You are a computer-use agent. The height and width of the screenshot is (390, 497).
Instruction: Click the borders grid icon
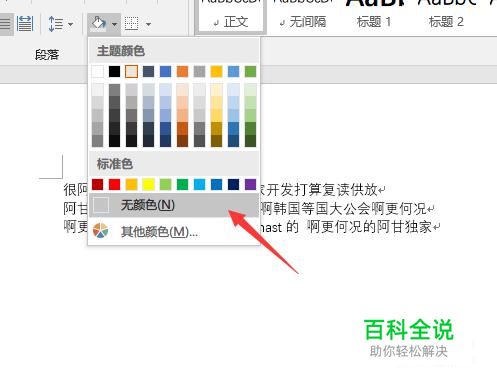coord(132,24)
